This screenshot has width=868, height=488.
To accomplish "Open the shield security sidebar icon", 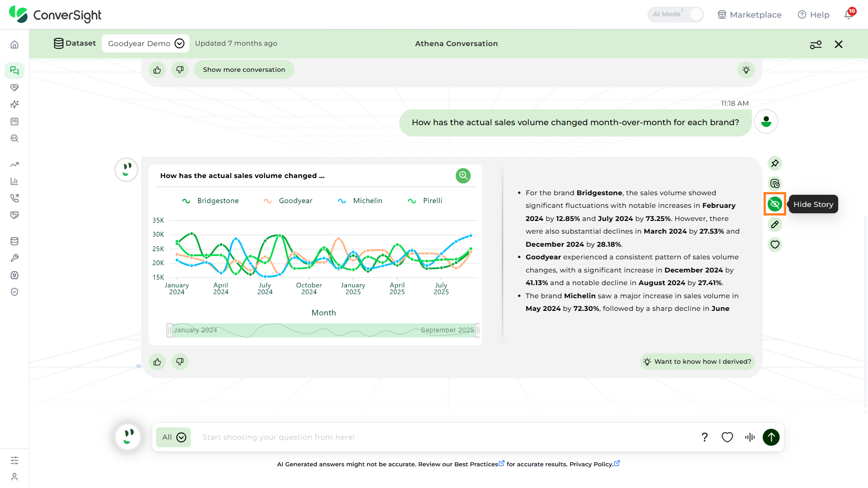I will 14,292.
